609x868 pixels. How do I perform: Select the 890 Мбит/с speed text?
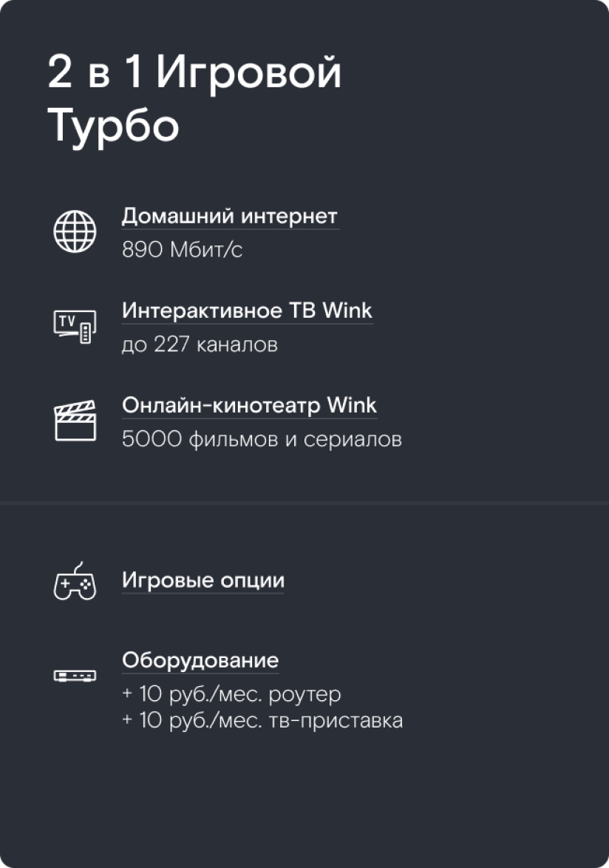[182, 251]
